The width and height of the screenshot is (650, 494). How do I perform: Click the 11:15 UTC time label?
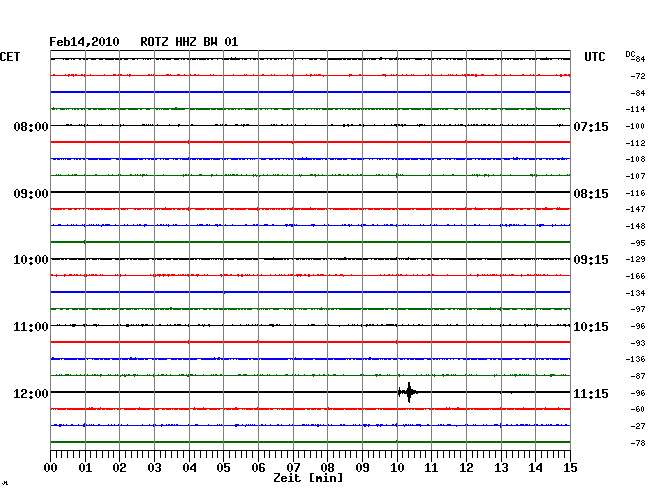pyautogui.click(x=591, y=393)
